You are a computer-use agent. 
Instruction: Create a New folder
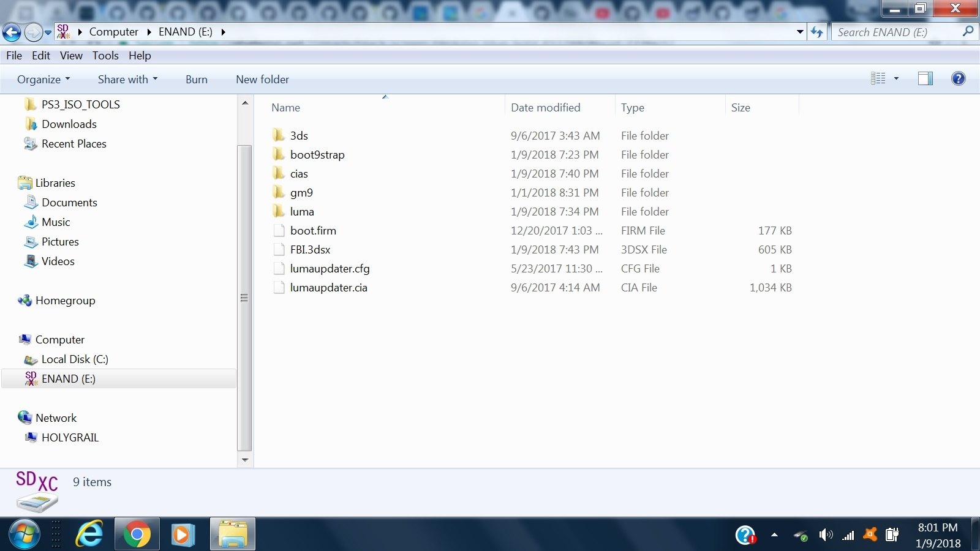(x=262, y=80)
